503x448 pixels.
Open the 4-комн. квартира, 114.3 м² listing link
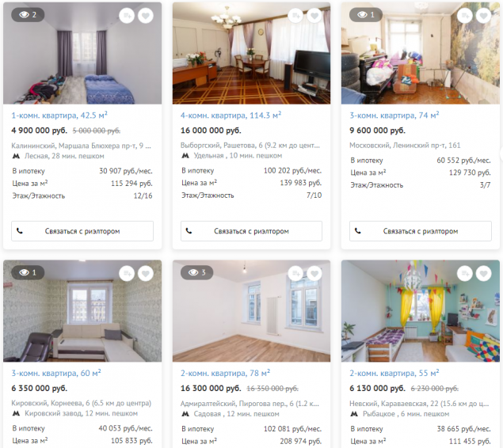[231, 116]
